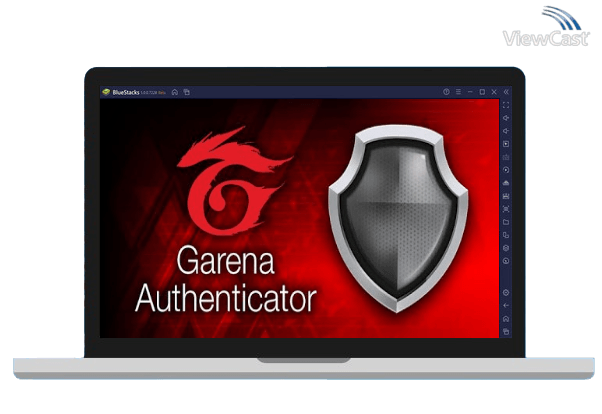
Task: Close the BlueStacks window
Action: (x=494, y=92)
